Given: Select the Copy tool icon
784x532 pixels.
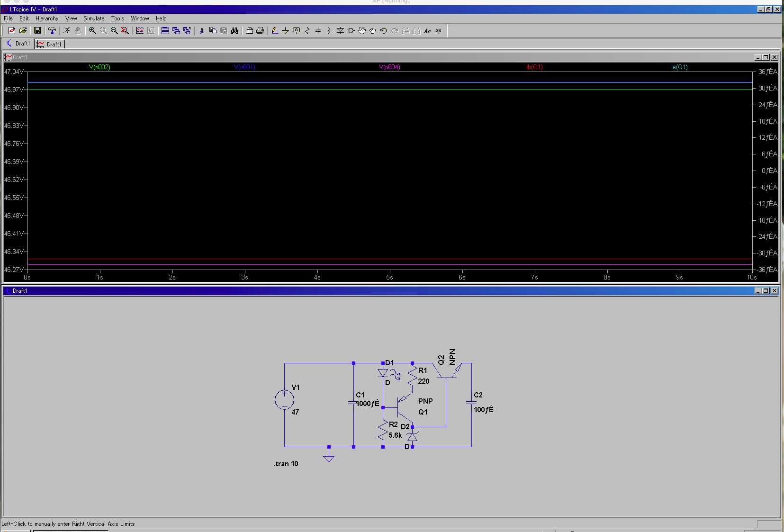Looking at the screenshot, I should click(x=213, y=31).
